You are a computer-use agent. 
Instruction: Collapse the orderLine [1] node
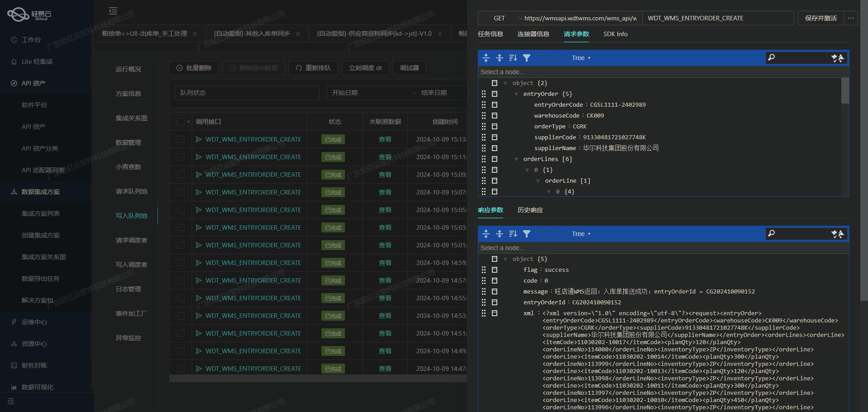(538, 181)
